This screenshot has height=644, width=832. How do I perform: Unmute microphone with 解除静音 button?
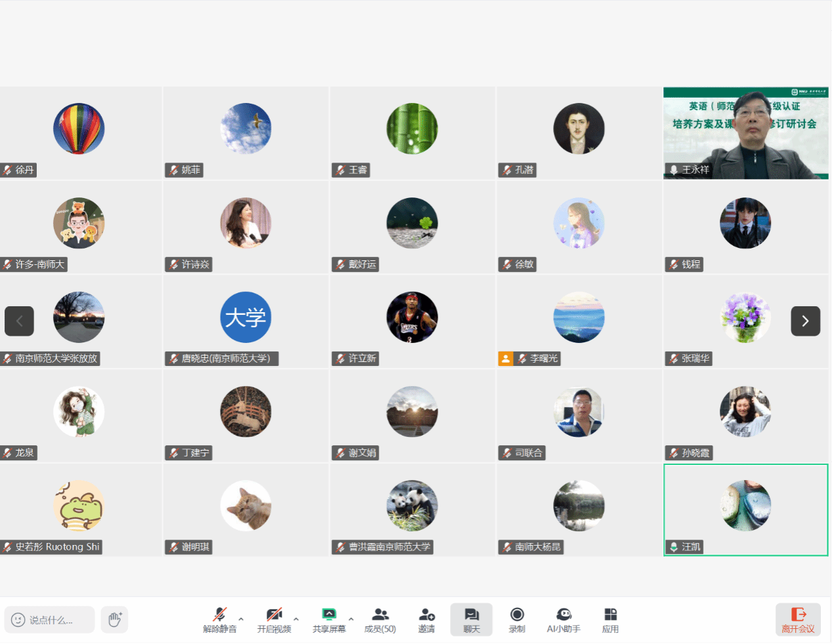219,620
